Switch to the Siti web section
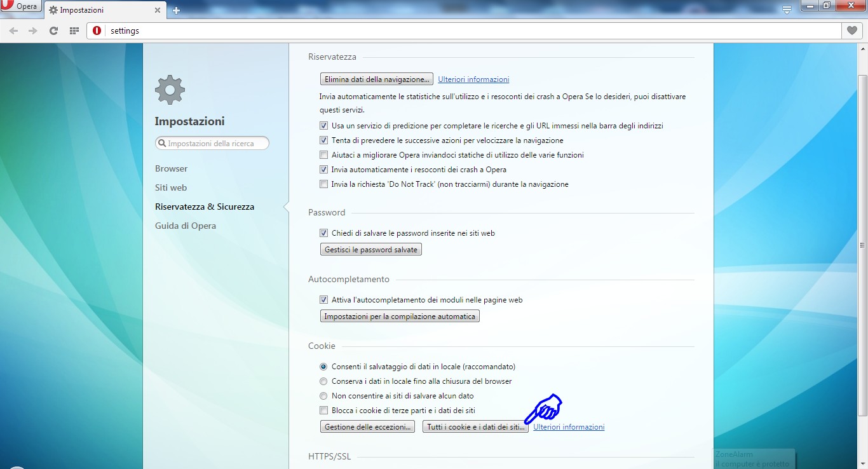 pos(171,187)
